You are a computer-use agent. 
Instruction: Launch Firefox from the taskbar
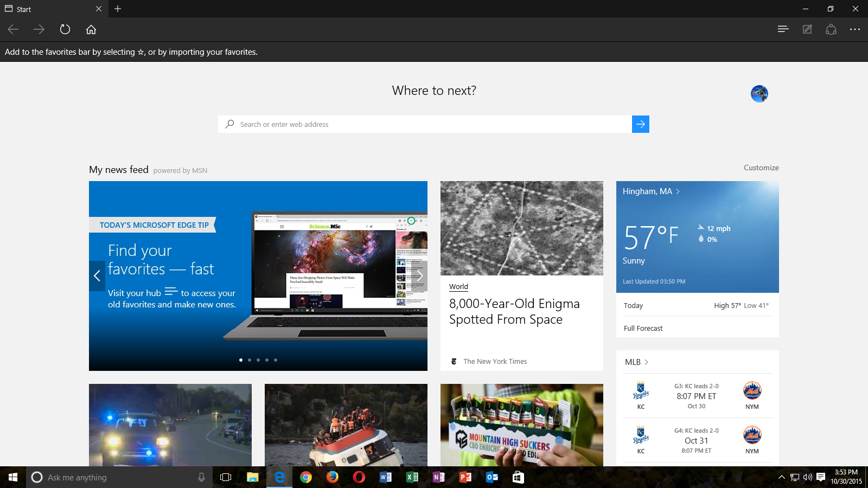point(333,477)
